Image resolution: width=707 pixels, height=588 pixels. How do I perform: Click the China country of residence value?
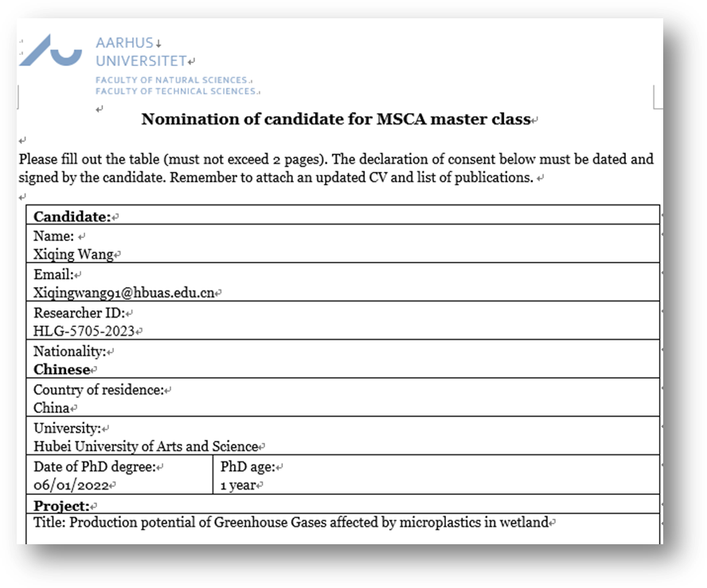[x=52, y=408]
